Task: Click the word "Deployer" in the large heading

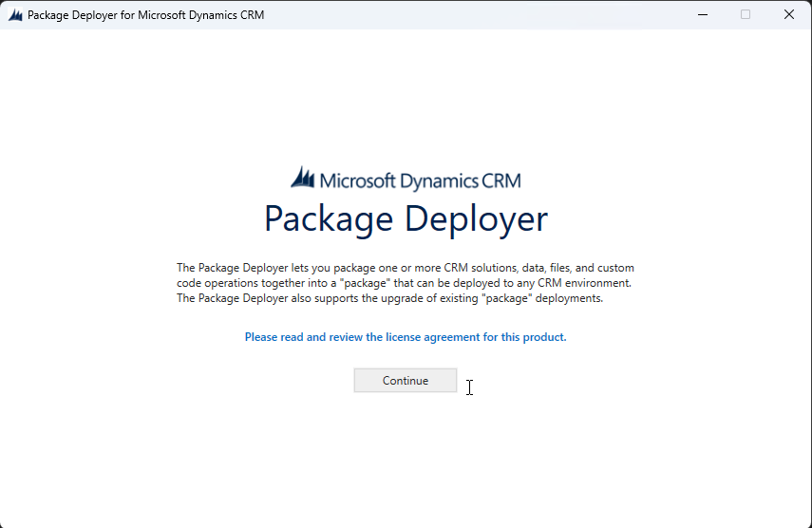Action: pyautogui.click(x=476, y=219)
